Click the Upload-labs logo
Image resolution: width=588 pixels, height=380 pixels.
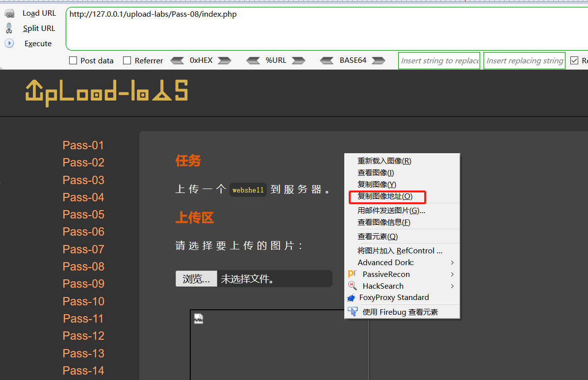106,93
